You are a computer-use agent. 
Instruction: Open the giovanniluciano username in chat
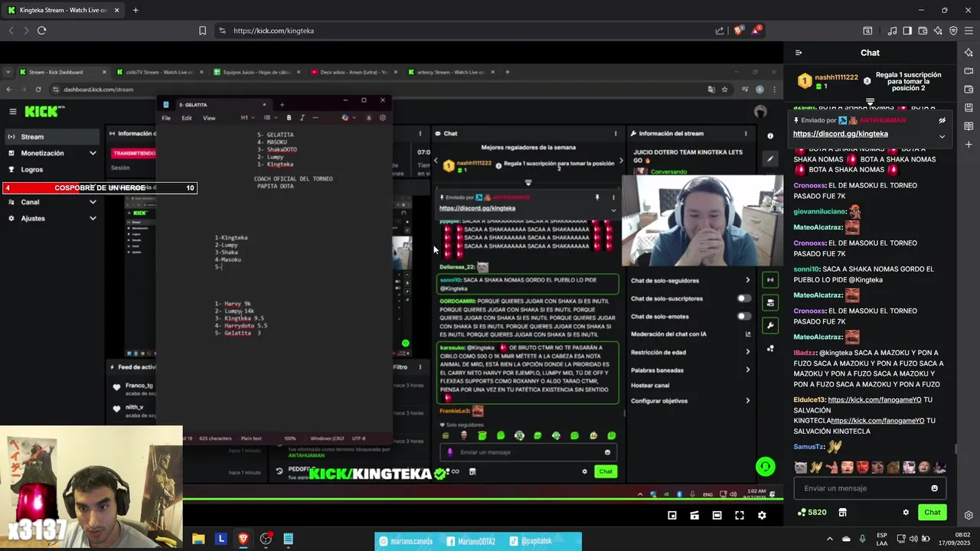point(819,212)
